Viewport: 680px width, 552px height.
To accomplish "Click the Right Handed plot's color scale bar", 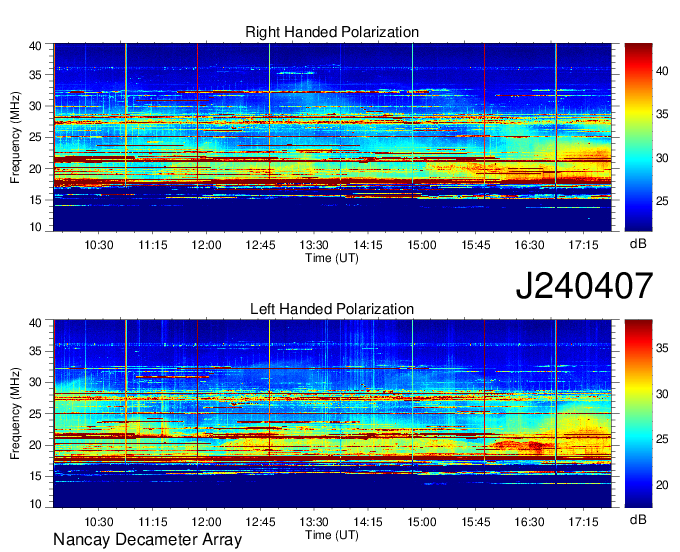I will (638, 137).
